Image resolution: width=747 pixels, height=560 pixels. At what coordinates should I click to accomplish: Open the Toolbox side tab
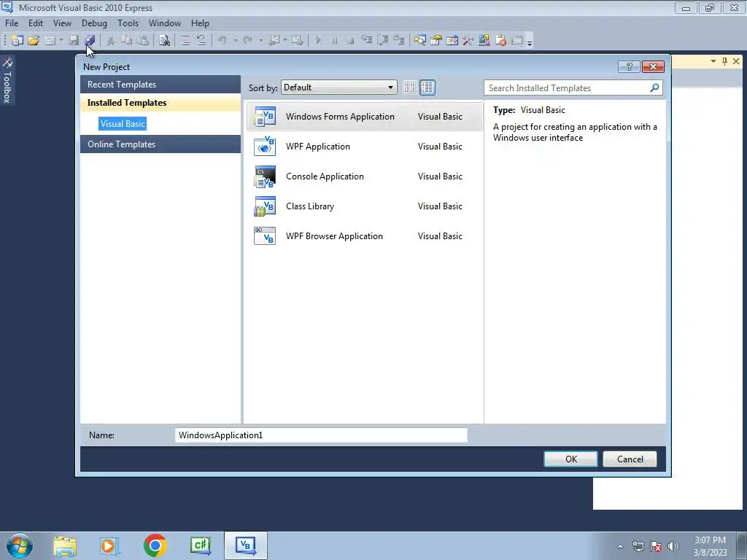7,80
